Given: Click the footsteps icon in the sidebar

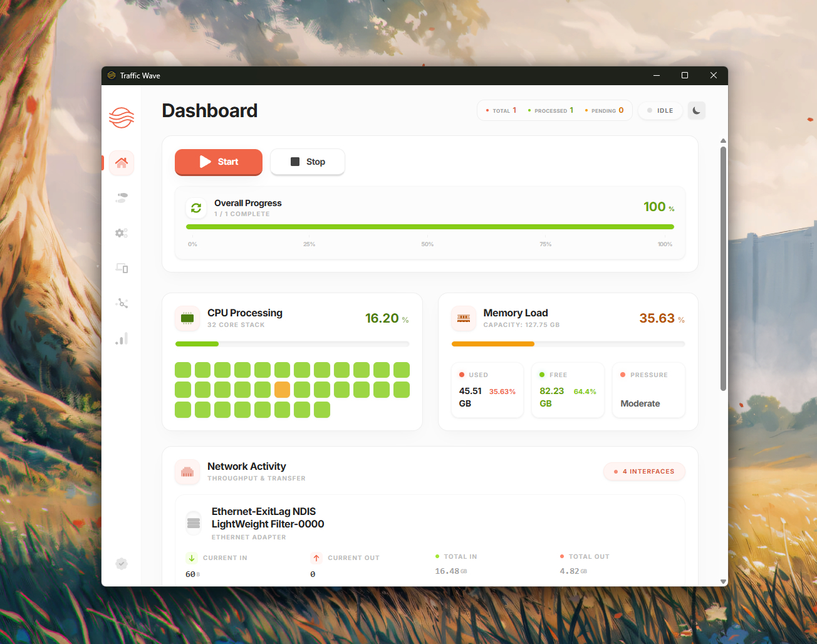Looking at the screenshot, I should coord(122,198).
